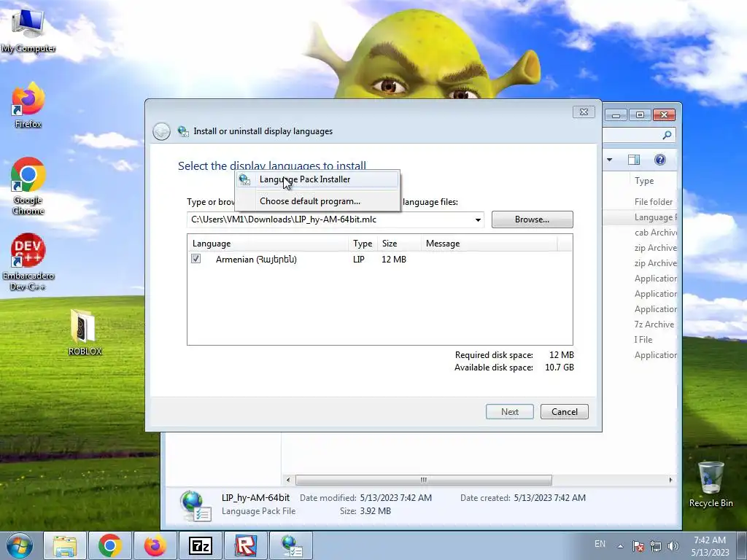Sort by Type column in installer list
747x560 pixels.
click(363, 244)
